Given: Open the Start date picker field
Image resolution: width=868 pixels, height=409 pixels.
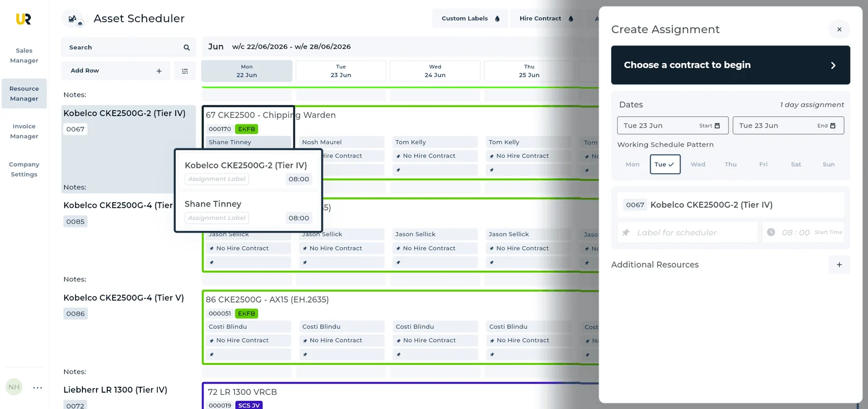Looking at the screenshot, I should click(x=673, y=125).
